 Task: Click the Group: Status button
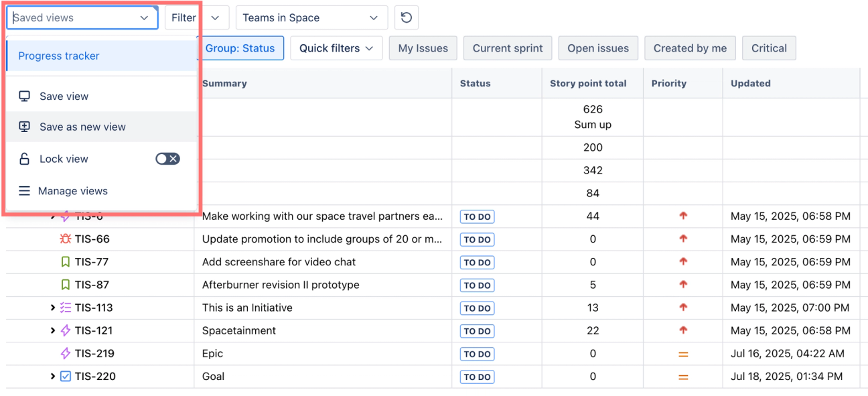click(240, 48)
